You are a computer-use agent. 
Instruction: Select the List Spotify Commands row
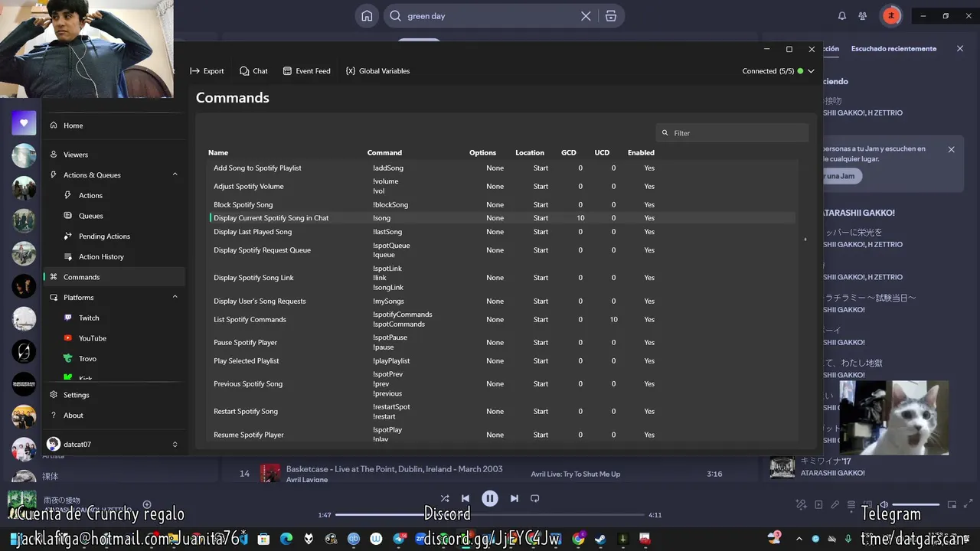click(502, 319)
